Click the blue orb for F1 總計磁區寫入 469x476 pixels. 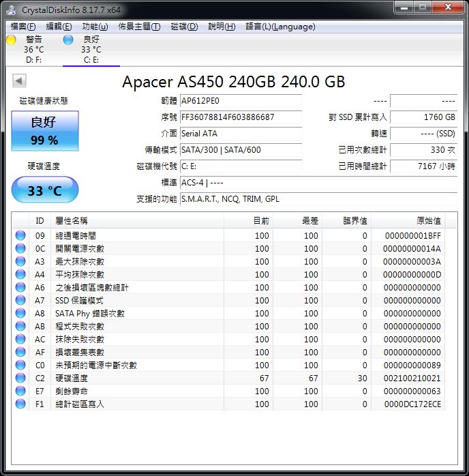click(x=20, y=404)
